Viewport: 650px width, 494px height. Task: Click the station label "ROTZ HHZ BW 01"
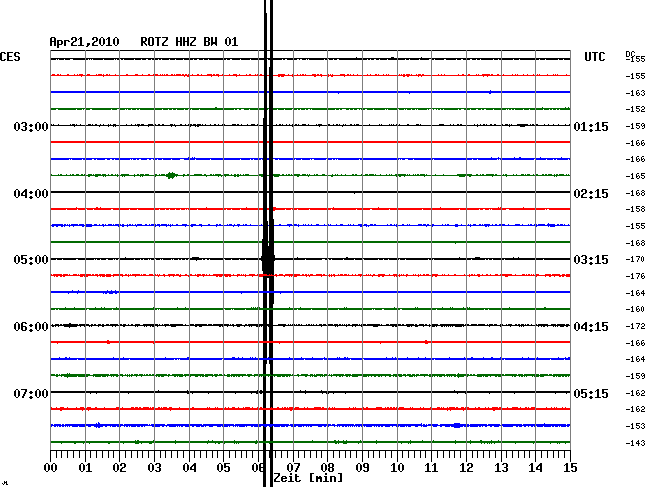pos(189,42)
